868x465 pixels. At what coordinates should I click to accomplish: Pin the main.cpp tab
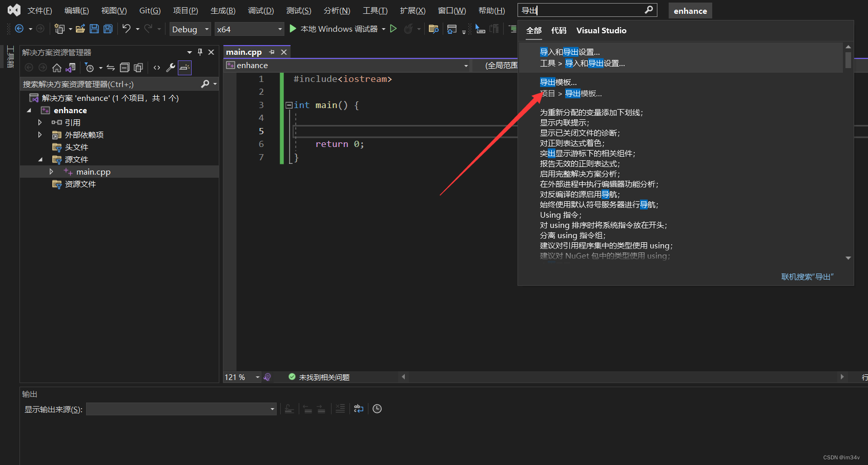[272, 52]
